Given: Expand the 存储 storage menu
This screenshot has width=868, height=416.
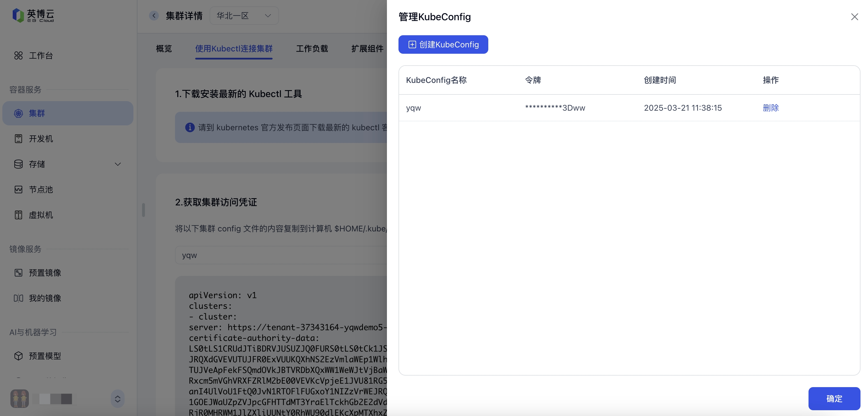Looking at the screenshot, I should click(118, 164).
